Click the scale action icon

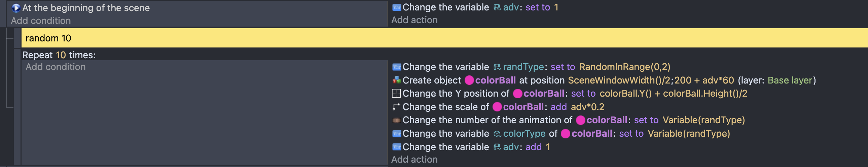(x=396, y=107)
